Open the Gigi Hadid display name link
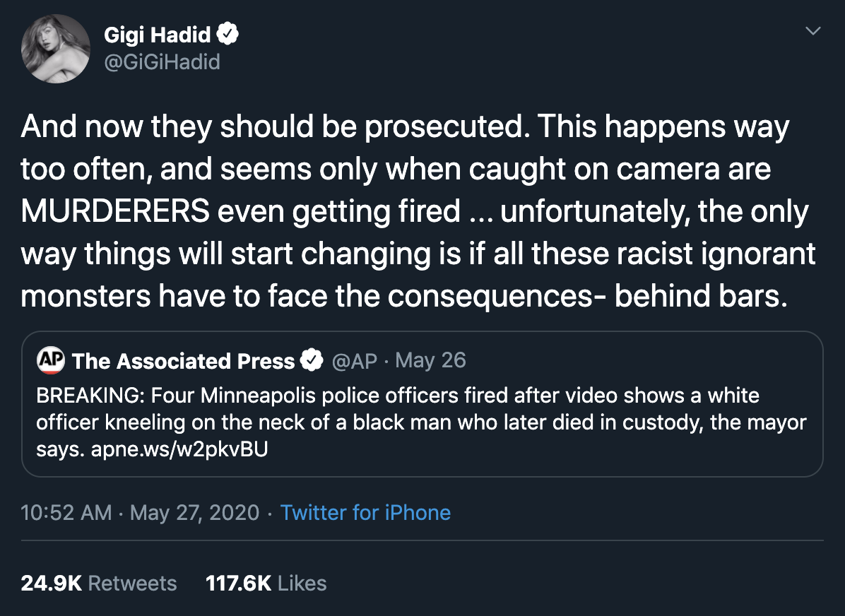 158,34
